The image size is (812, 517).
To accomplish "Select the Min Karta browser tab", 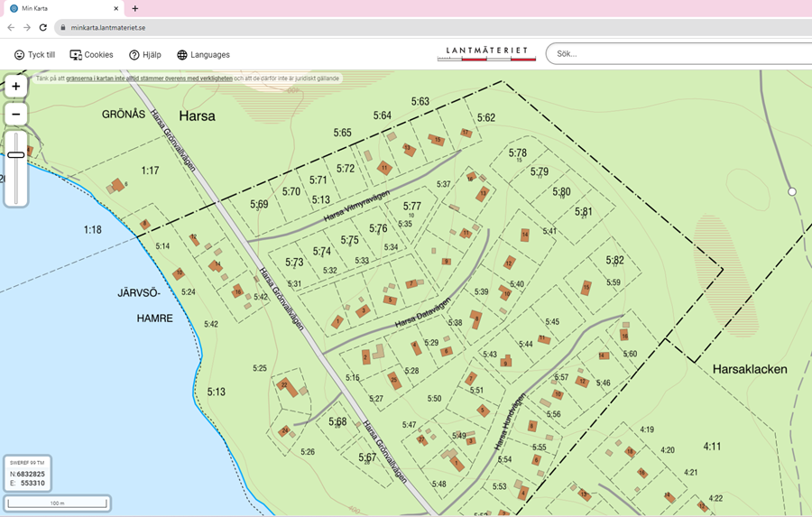I will tap(54, 8).
